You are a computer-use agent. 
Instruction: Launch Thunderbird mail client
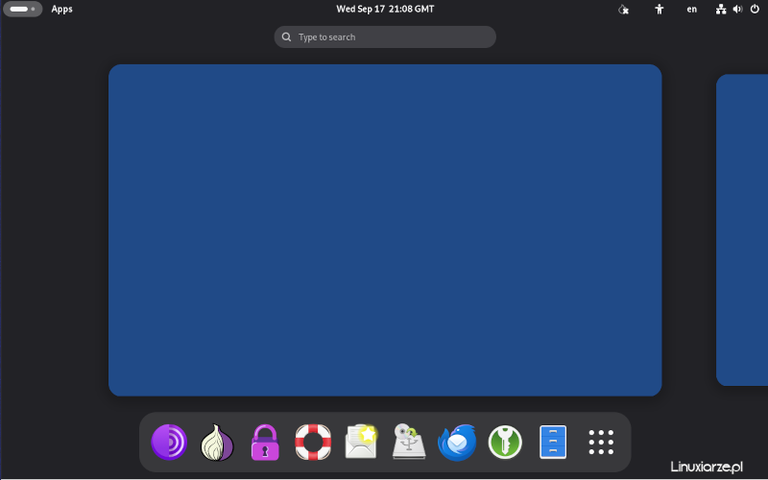[x=457, y=442]
